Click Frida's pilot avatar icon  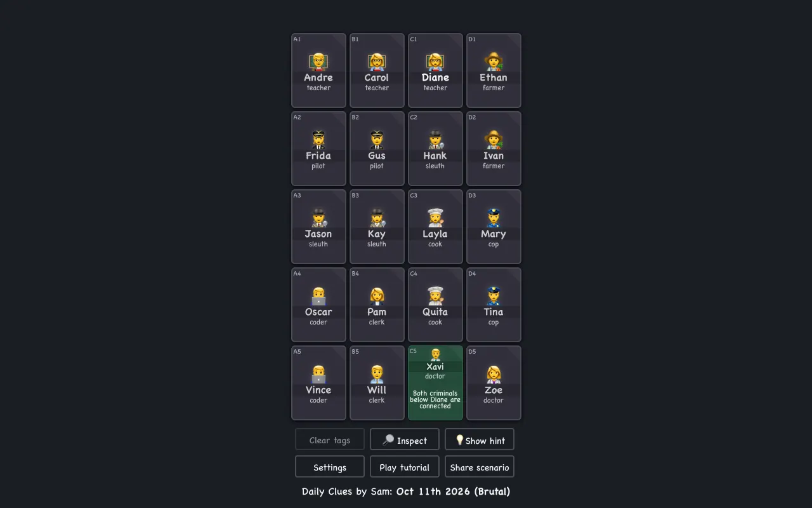point(318,140)
